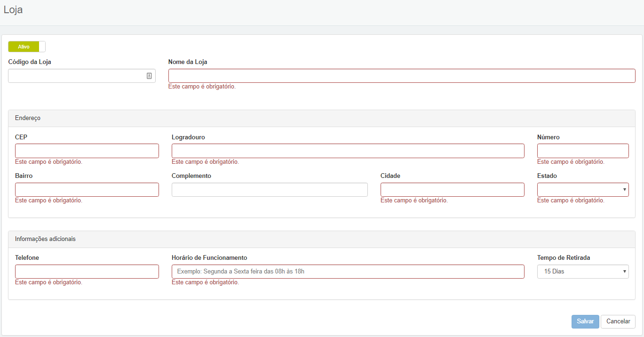Focus the Cidade input field

[453, 190]
